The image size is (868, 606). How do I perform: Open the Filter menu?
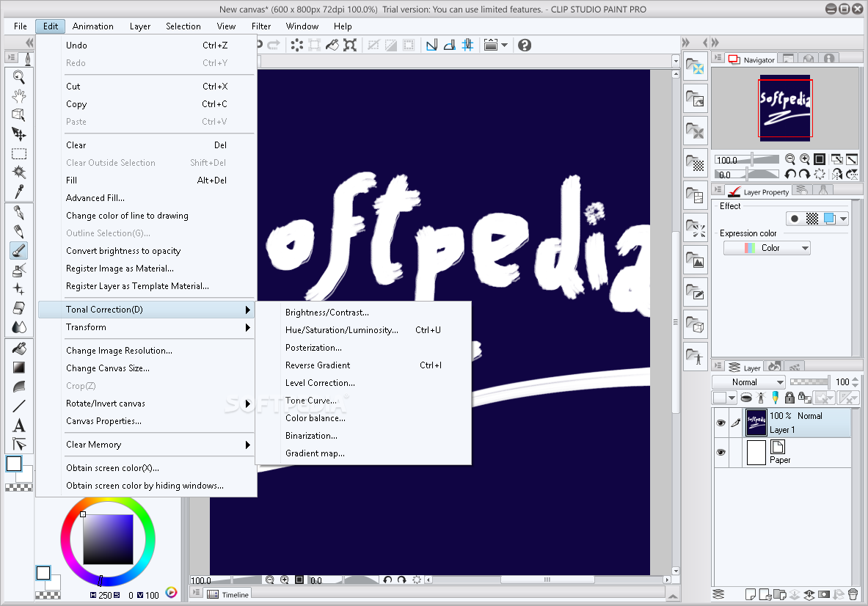[260, 26]
